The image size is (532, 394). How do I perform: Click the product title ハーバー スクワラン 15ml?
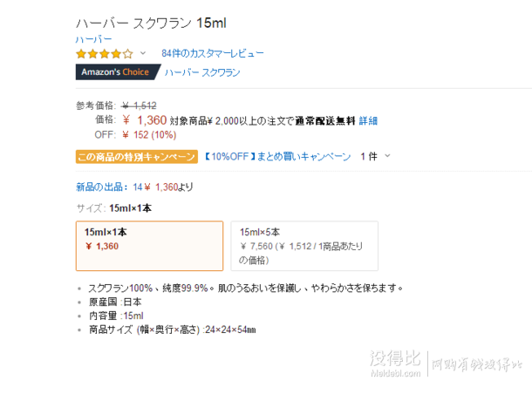tap(151, 23)
